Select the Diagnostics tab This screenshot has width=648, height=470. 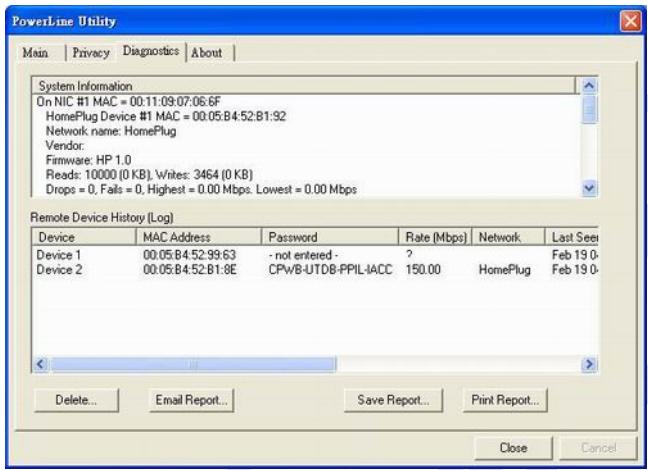(x=151, y=51)
